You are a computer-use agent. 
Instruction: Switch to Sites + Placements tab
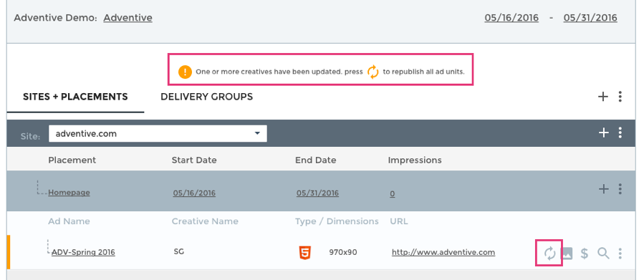(75, 97)
